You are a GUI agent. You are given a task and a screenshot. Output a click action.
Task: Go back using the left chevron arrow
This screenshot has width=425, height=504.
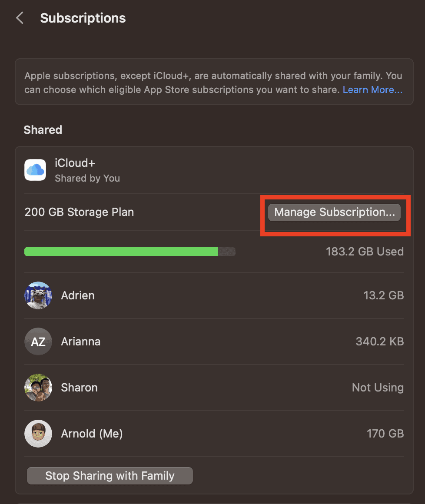coord(20,18)
